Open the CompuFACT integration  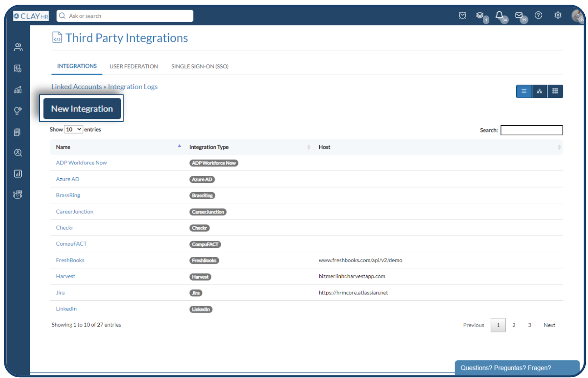[71, 244]
